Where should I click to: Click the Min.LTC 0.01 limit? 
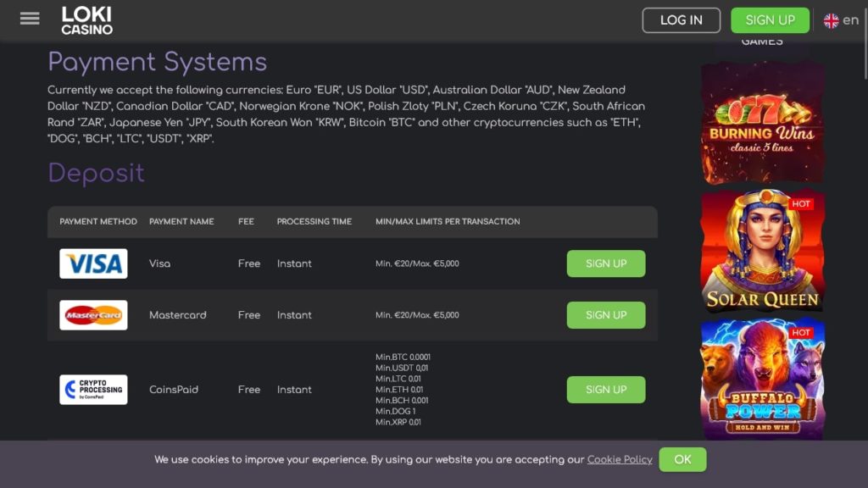pos(398,379)
